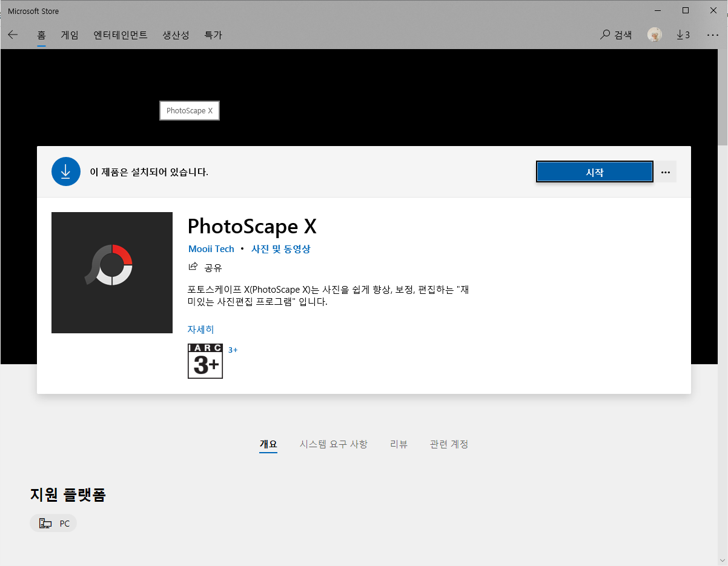Open the 홈 tab
This screenshot has width=728, height=566.
tap(42, 35)
